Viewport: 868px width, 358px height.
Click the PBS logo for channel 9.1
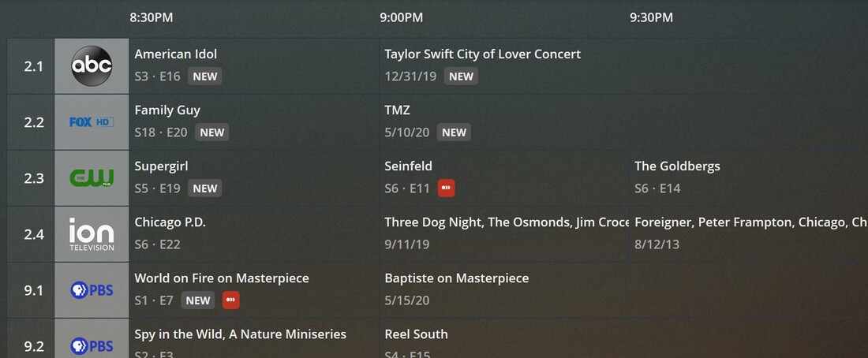pyautogui.click(x=92, y=290)
